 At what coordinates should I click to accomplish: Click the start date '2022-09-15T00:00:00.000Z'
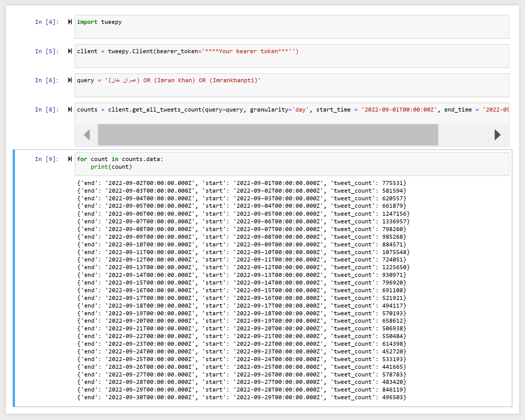point(278,290)
